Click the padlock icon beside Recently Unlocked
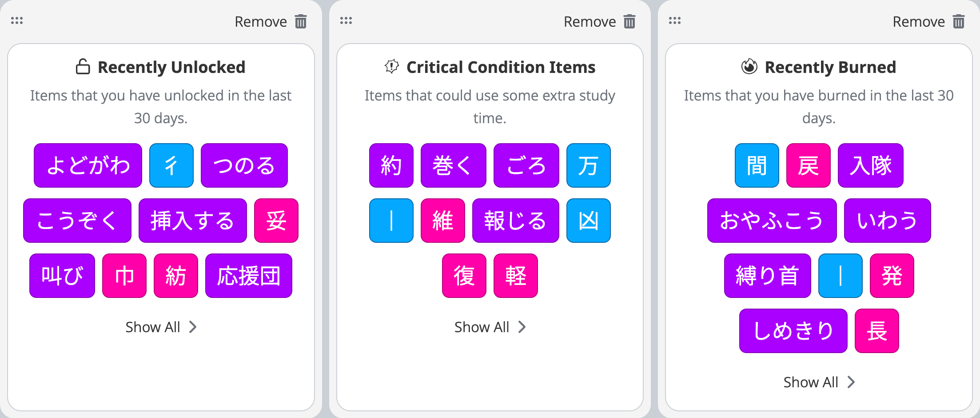Screen dimensions: 980x418 click(83, 67)
